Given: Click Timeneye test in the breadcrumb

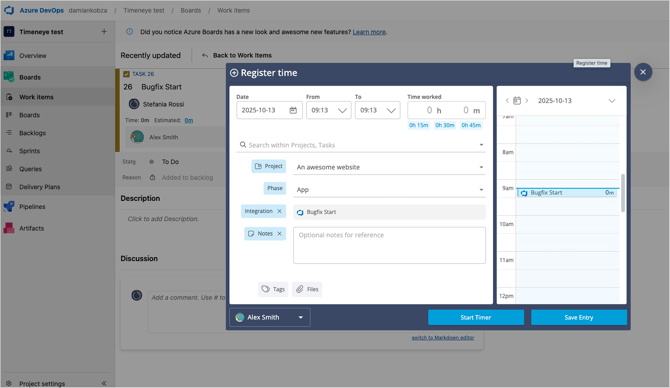Looking at the screenshot, I should [x=144, y=10].
